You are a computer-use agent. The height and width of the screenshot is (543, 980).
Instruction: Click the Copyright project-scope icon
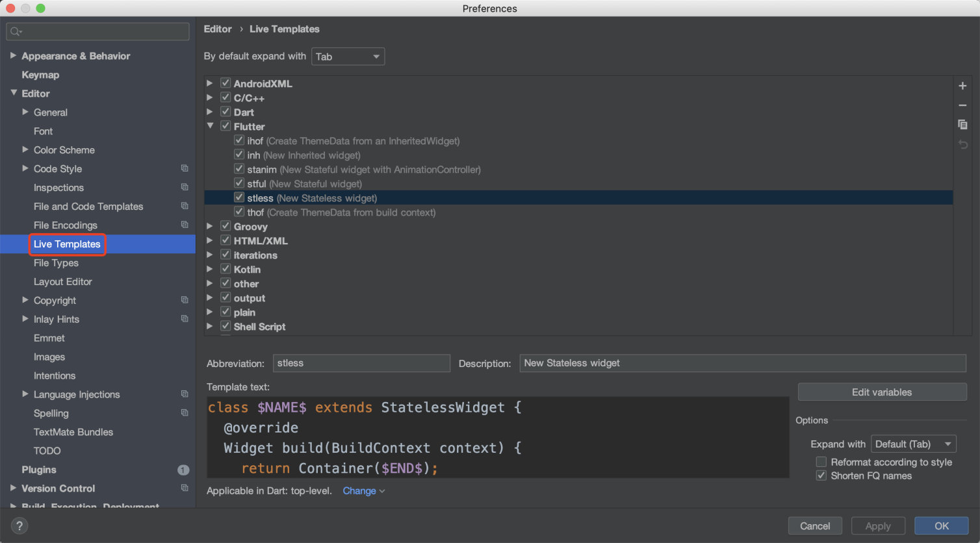(x=185, y=300)
